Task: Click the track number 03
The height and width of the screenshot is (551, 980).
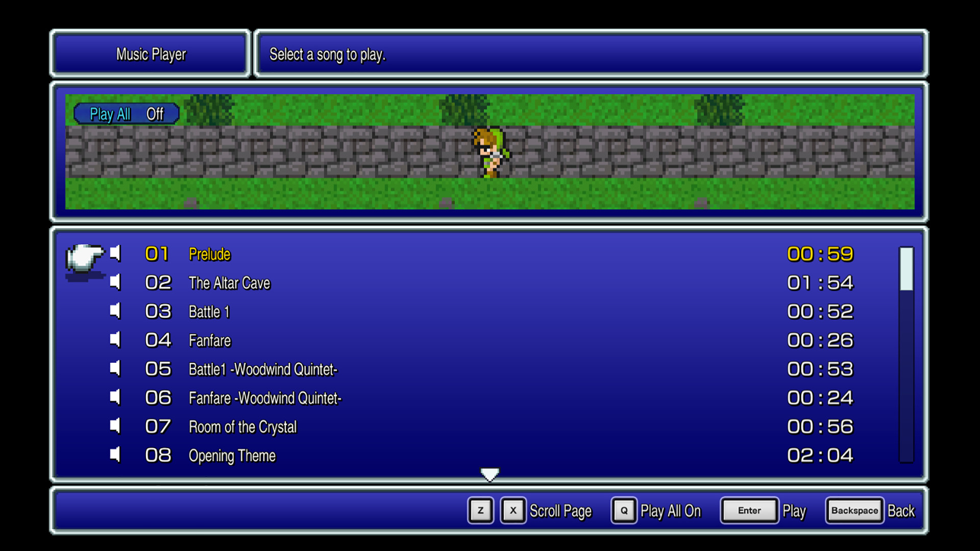Action: pos(158,311)
